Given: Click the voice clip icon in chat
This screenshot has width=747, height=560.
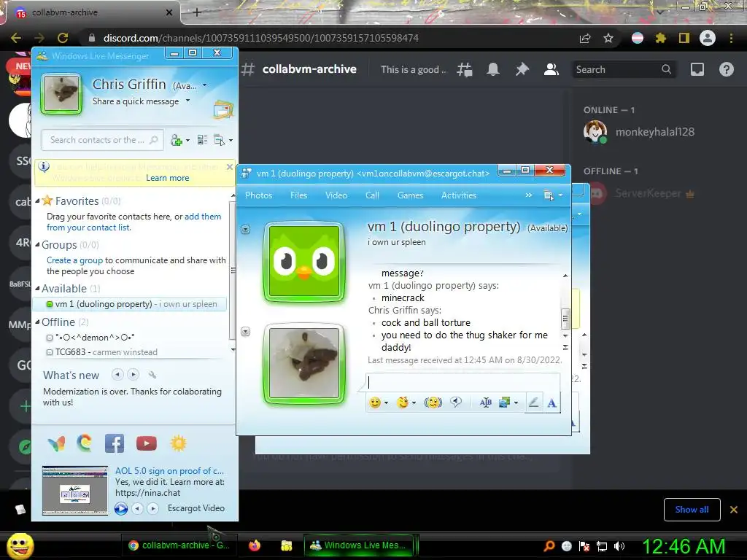Looking at the screenshot, I should click(x=456, y=402).
